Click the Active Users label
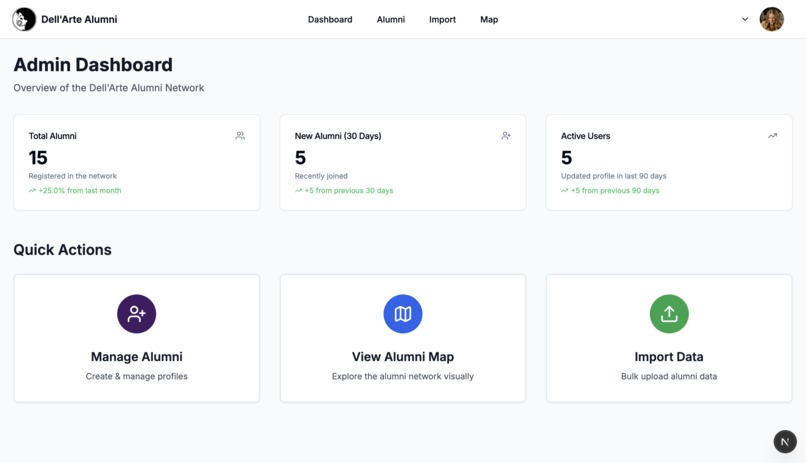 click(585, 136)
